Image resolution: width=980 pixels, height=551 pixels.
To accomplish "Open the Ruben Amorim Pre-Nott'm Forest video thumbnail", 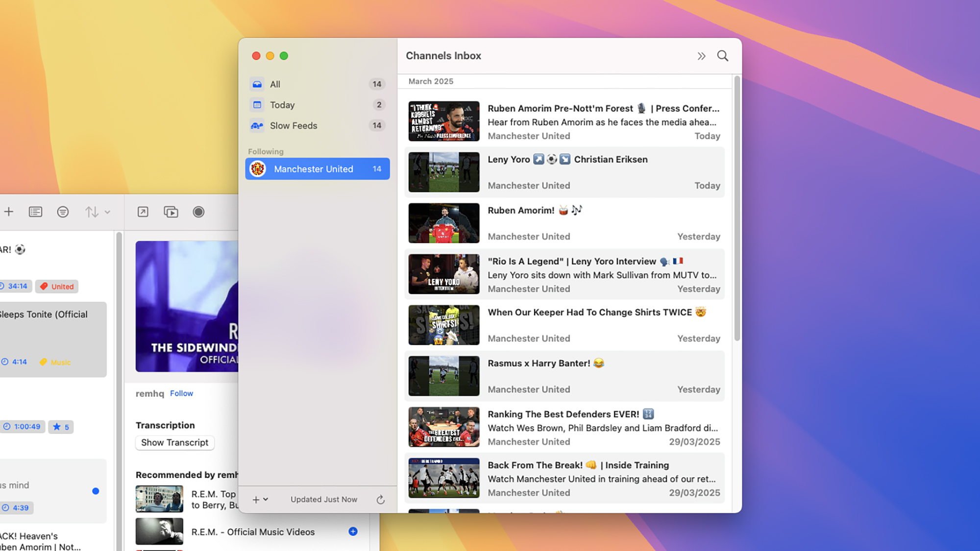I will pyautogui.click(x=444, y=121).
